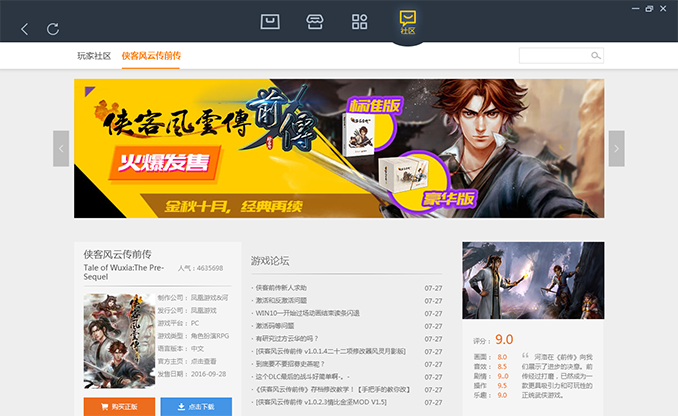Screen dimensions: 678x416
Task: Click the 画面 8.0 graphics rating
Action: pyautogui.click(x=490, y=357)
